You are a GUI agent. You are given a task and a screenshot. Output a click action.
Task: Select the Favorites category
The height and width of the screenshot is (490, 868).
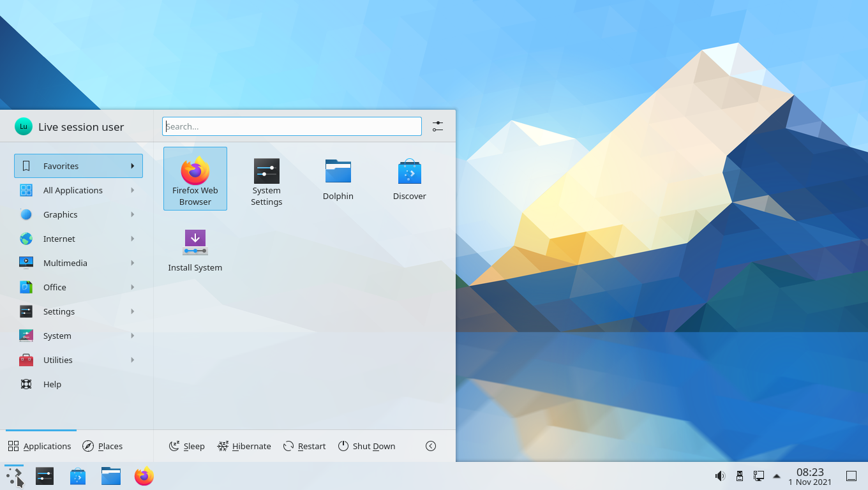pyautogui.click(x=79, y=166)
